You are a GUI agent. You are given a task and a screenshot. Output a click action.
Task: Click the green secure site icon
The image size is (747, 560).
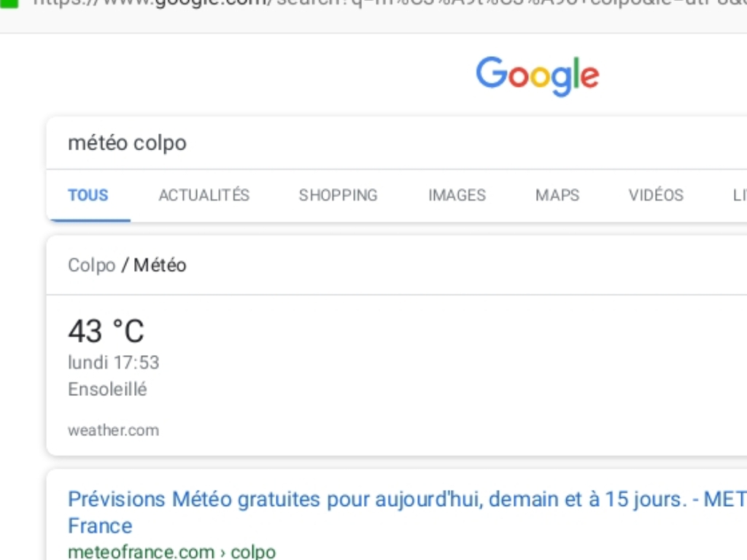[9, 2]
